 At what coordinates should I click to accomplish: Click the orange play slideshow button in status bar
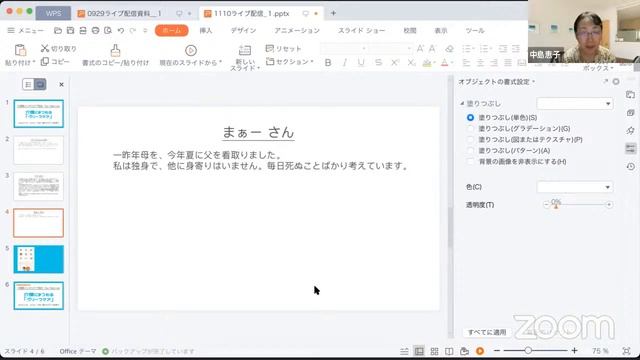(x=480, y=351)
